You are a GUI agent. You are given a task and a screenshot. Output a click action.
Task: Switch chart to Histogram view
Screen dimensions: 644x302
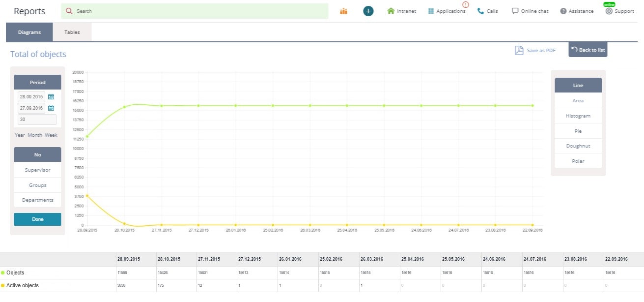tap(578, 116)
